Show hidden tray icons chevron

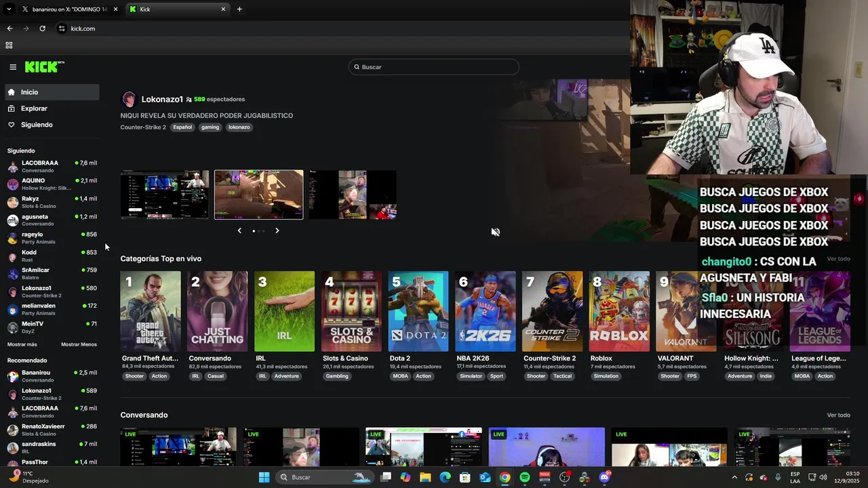734,477
